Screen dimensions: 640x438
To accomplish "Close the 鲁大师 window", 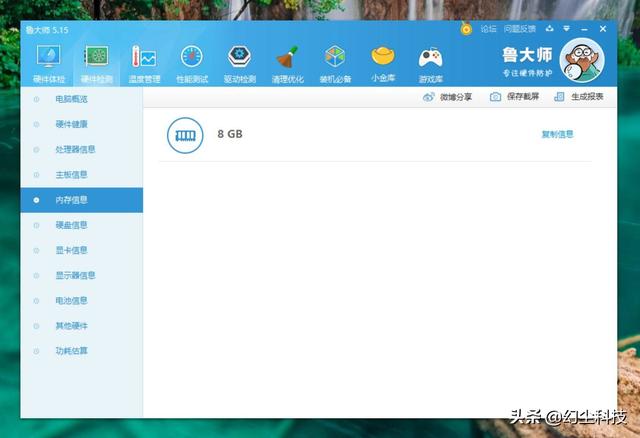I will (x=603, y=29).
